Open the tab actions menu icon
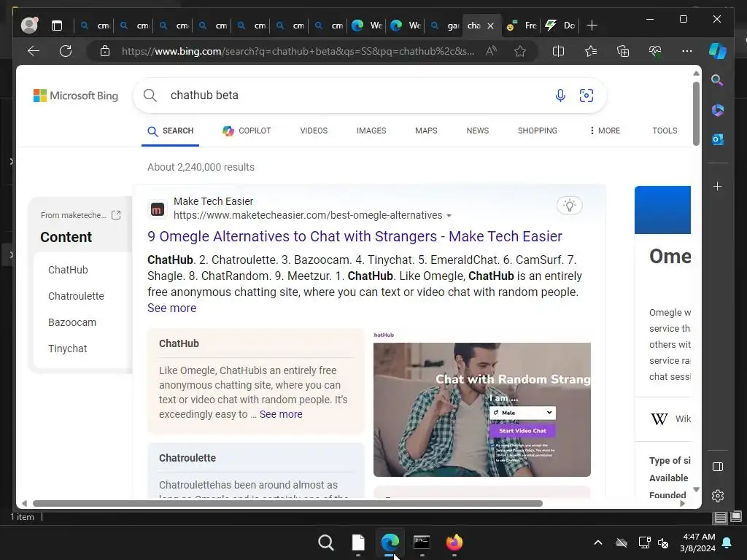This screenshot has height=560, width=747. (57, 26)
